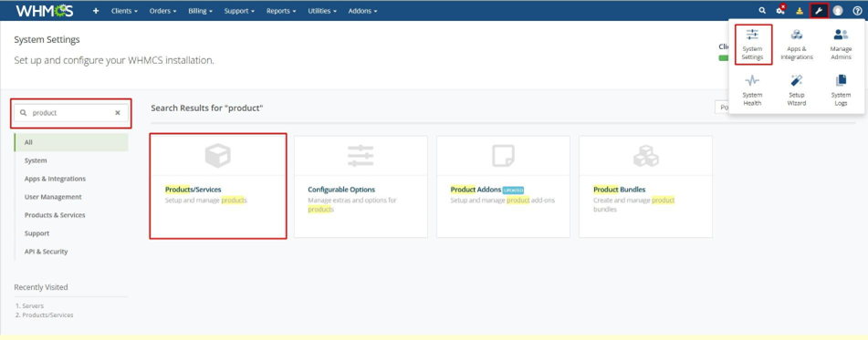Image resolution: width=868 pixels, height=340 pixels.
Task: Open the user avatar menu
Action: click(838, 11)
